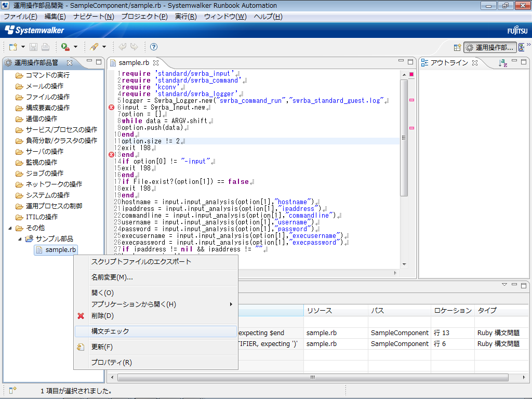Select the ジョブの操作 folder
The width and height of the screenshot is (532, 399).
coord(39,174)
